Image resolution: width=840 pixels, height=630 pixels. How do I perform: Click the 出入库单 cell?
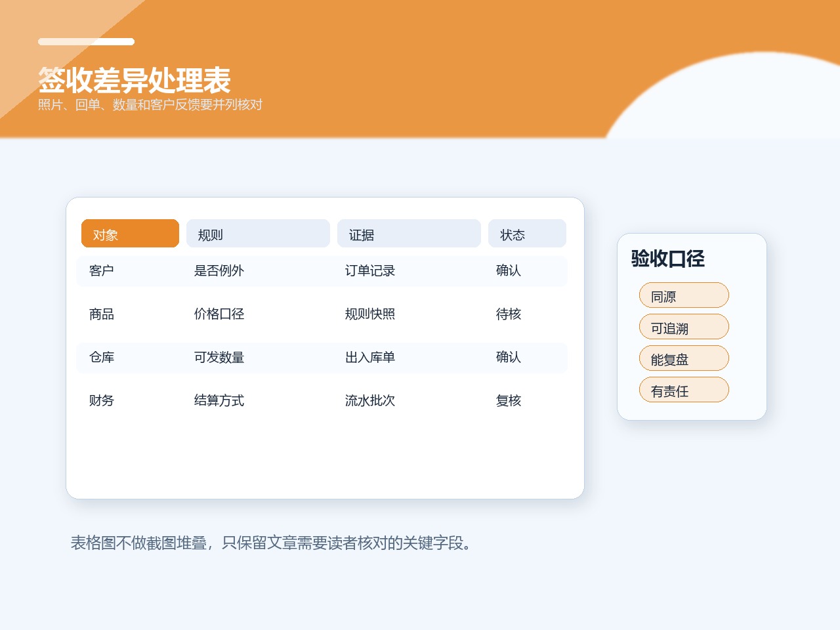coord(370,358)
